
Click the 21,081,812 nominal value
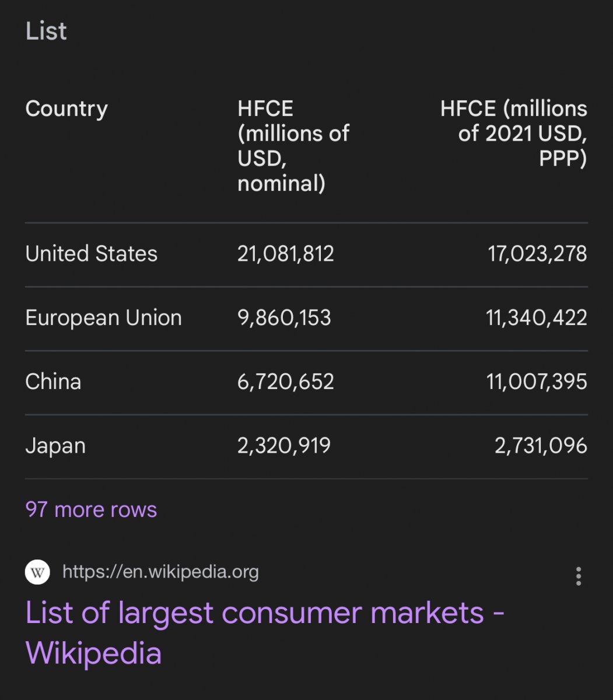[x=285, y=254]
